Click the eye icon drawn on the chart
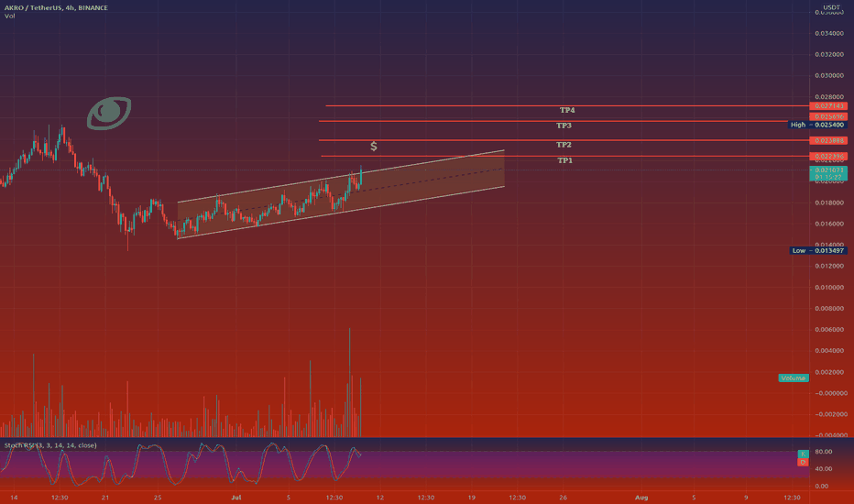This screenshot has height=504, width=854. click(x=109, y=114)
